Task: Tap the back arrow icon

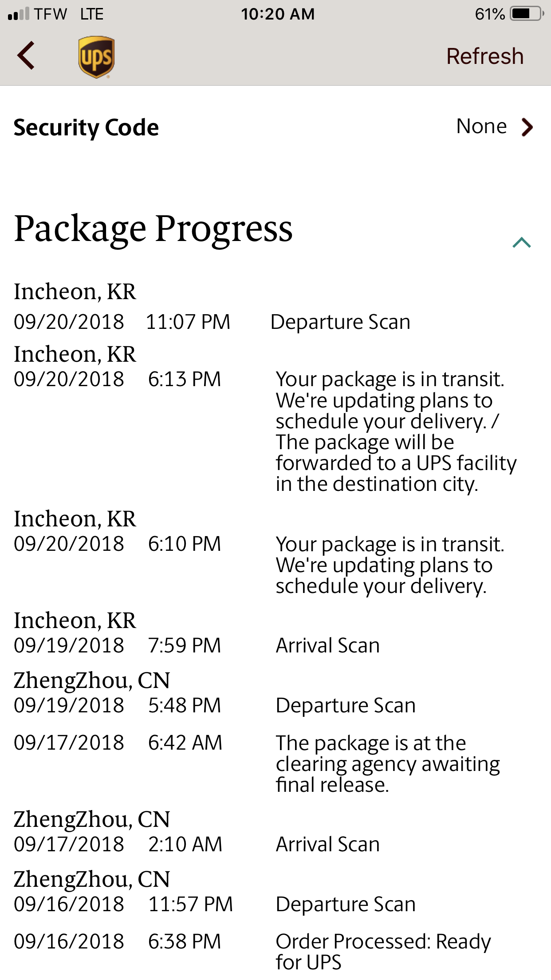Action: [x=26, y=55]
